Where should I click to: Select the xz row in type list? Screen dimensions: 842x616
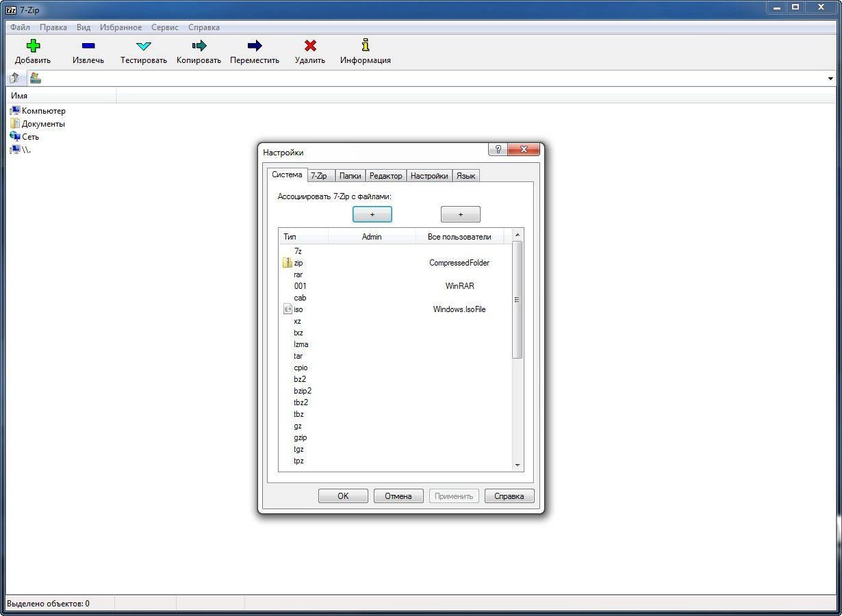(x=396, y=321)
